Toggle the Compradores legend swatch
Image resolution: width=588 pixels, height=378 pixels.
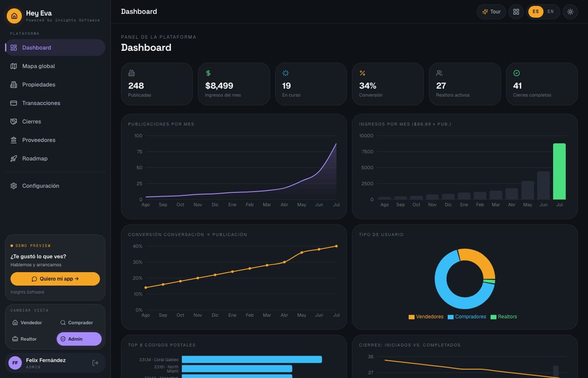click(x=451, y=317)
